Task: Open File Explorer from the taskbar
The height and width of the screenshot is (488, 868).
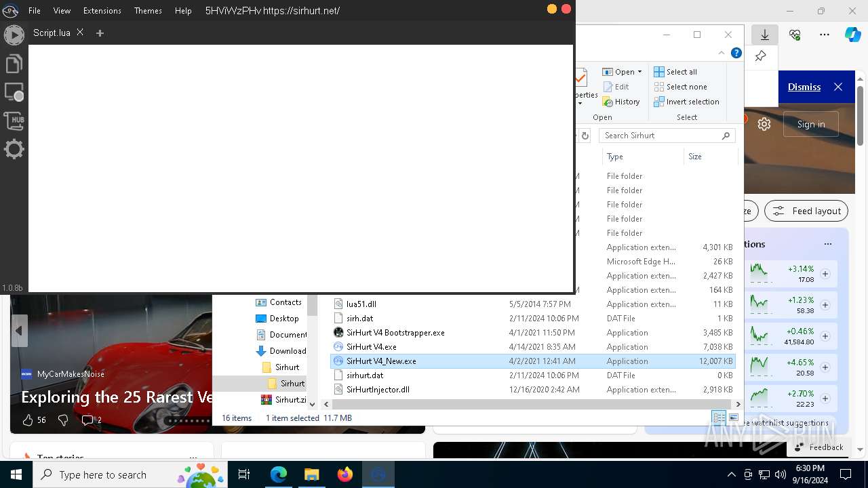Action: tap(311, 474)
